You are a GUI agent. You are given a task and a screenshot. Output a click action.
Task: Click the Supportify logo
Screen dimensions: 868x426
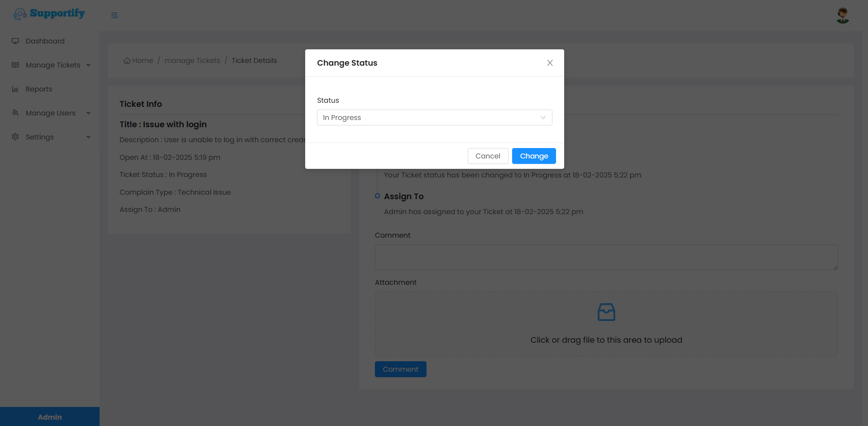point(49,14)
